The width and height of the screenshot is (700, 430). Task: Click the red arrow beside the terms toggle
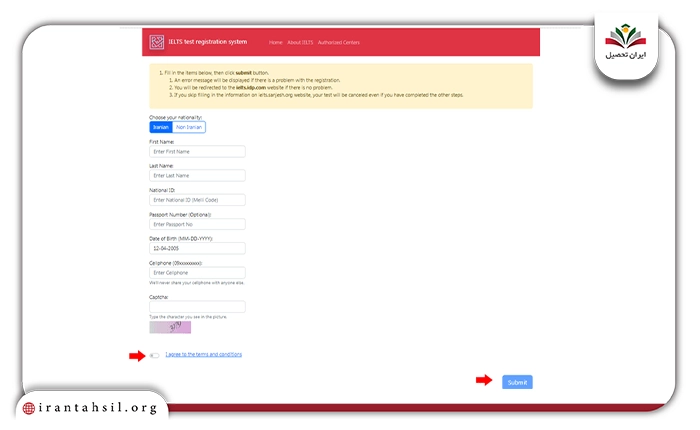pyautogui.click(x=137, y=356)
